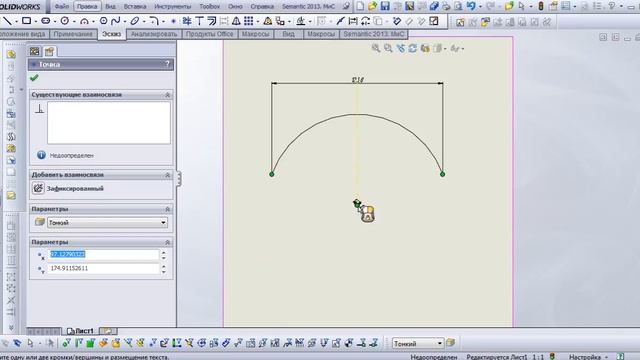Open the Правка menu
The height and width of the screenshot is (360, 640).
[x=87, y=7]
